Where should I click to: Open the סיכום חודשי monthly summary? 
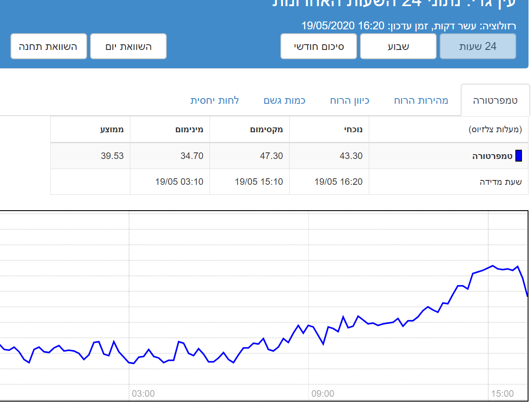click(319, 46)
